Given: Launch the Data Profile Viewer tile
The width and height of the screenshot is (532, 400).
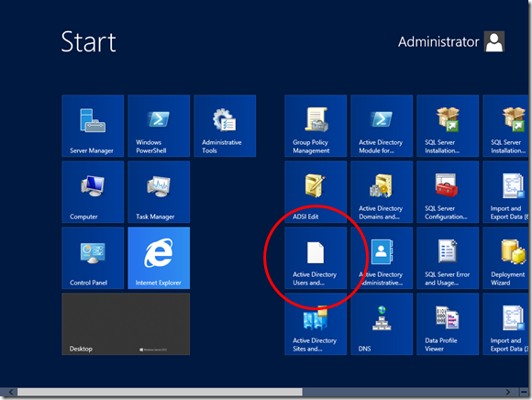Looking at the screenshot, I should [448, 324].
